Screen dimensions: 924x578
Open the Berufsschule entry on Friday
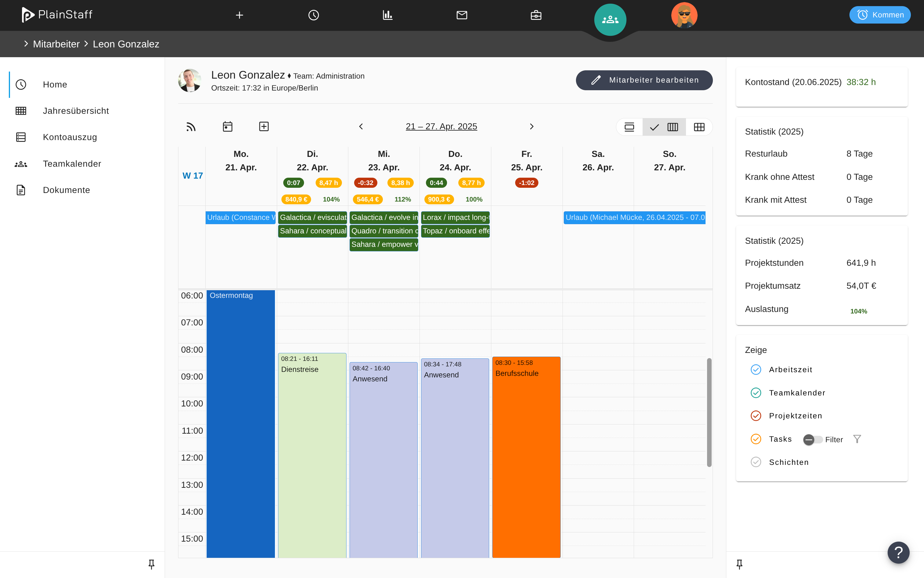(x=526, y=457)
